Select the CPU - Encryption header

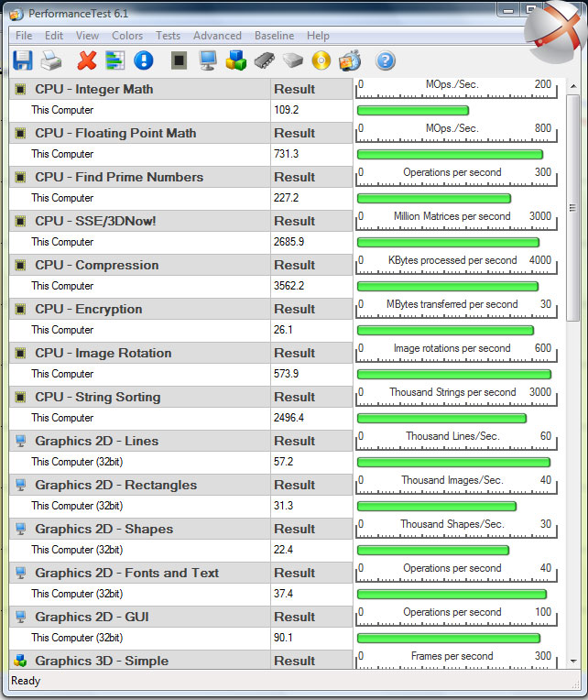pos(180,309)
